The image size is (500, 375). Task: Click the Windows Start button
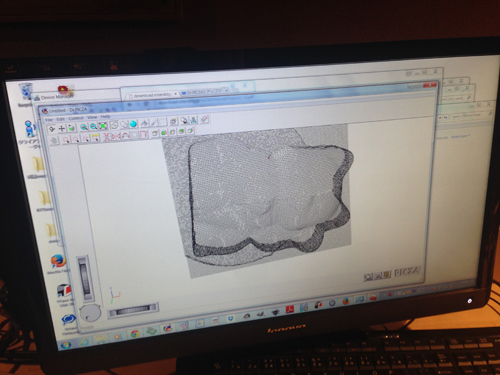coord(65,345)
